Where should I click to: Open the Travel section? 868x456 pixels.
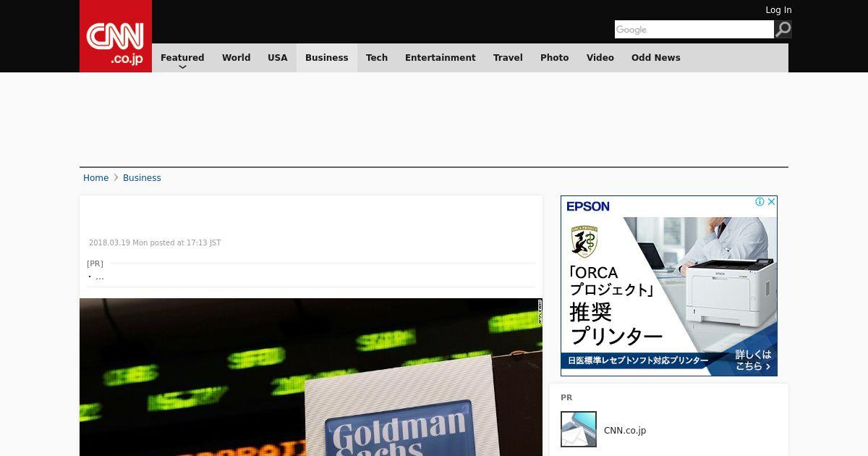(x=508, y=58)
